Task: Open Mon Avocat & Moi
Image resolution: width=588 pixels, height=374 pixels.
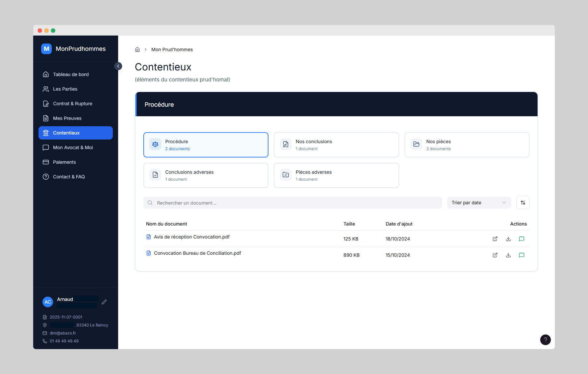Action: pyautogui.click(x=73, y=147)
